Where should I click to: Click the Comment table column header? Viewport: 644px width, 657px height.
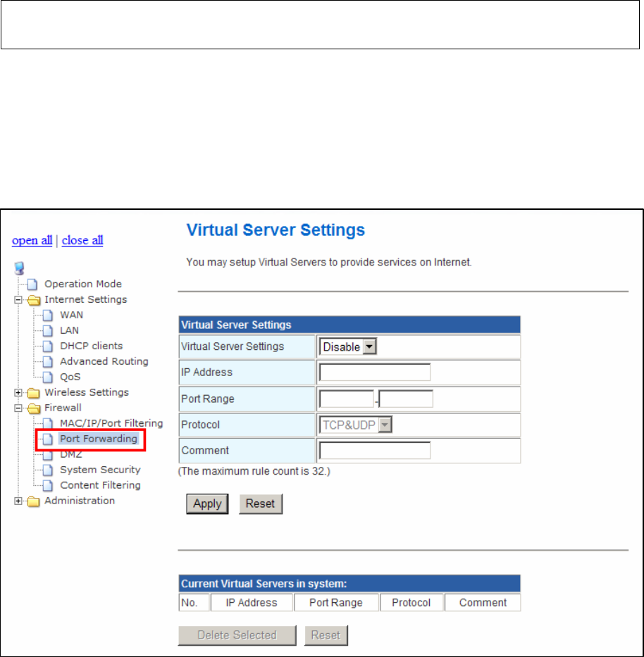483,603
